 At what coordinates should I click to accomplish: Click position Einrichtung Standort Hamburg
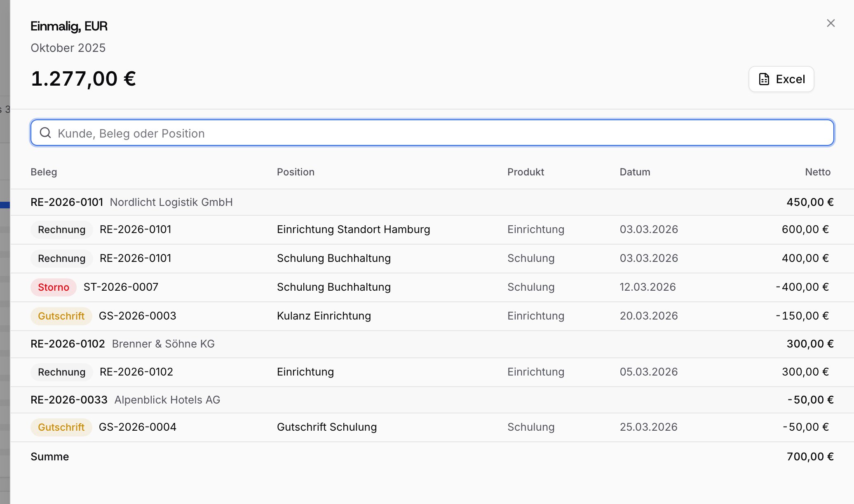[x=353, y=229]
